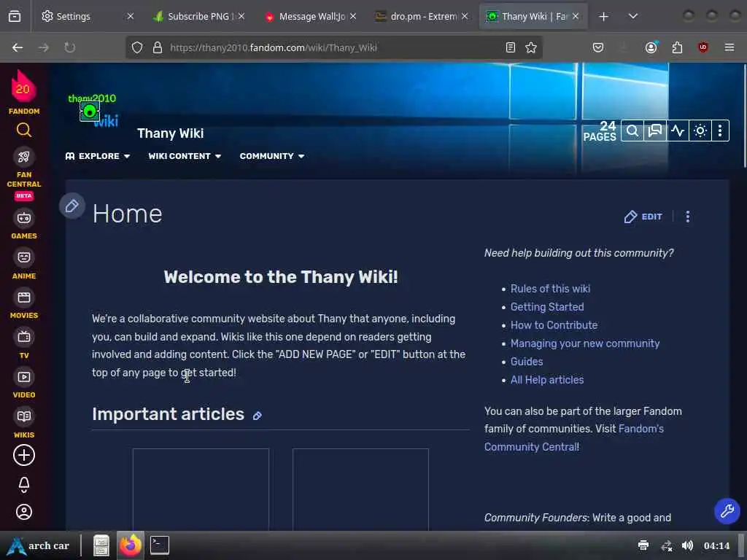Click the floating pencil edit icon beside Home

pyautogui.click(x=72, y=206)
